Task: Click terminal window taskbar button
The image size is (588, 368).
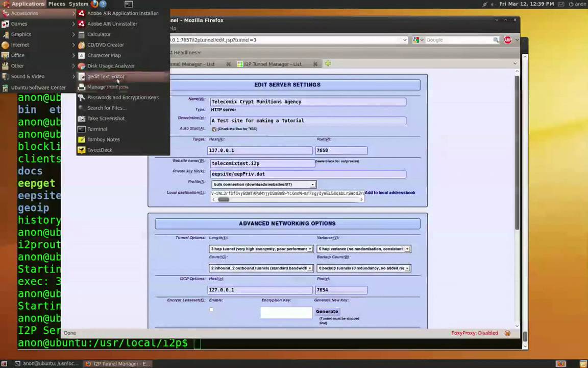Action: click(47, 363)
